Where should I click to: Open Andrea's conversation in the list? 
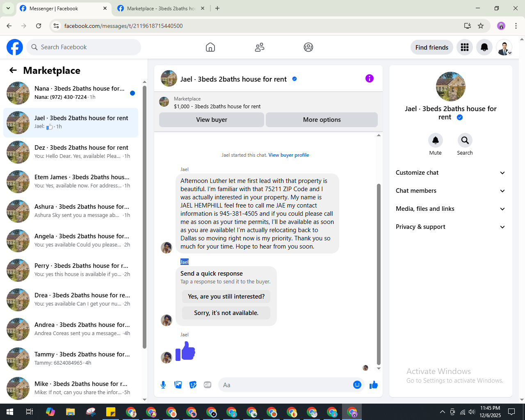click(71, 329)
